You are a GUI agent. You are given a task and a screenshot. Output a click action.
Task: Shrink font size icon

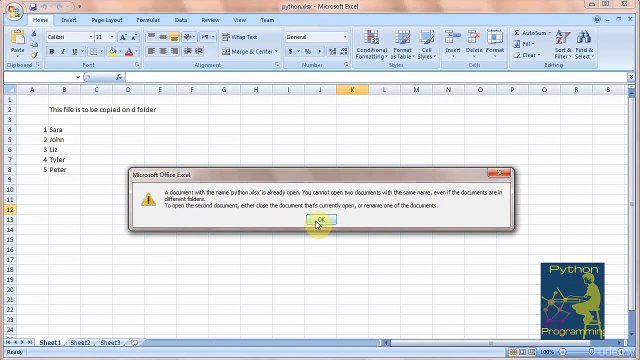coord(134,37)
